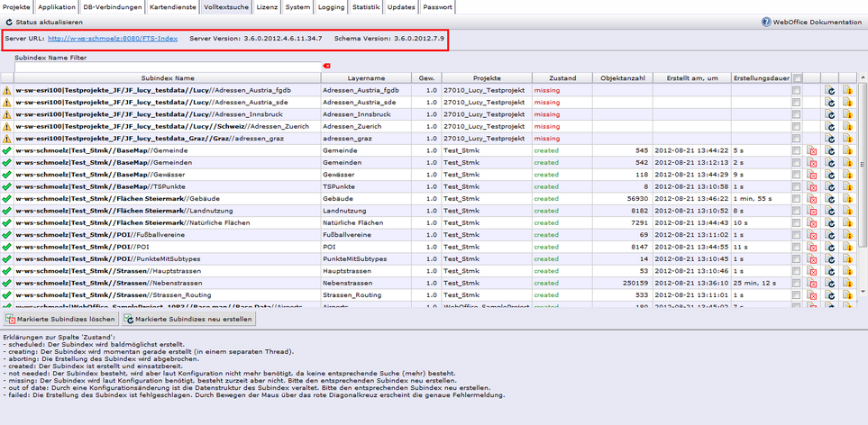
Task: Open the Kartendienste tab
Action: (x=171, y=6)
